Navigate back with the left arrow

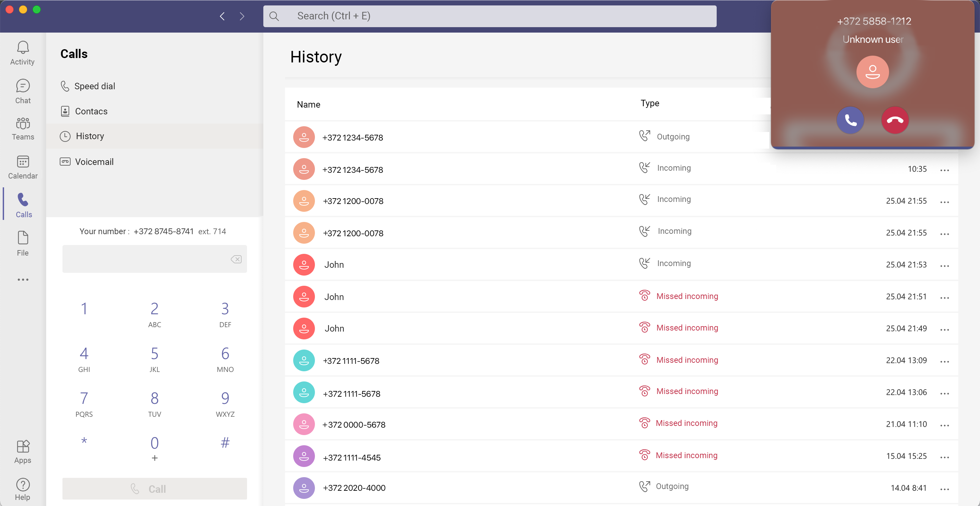222,16
